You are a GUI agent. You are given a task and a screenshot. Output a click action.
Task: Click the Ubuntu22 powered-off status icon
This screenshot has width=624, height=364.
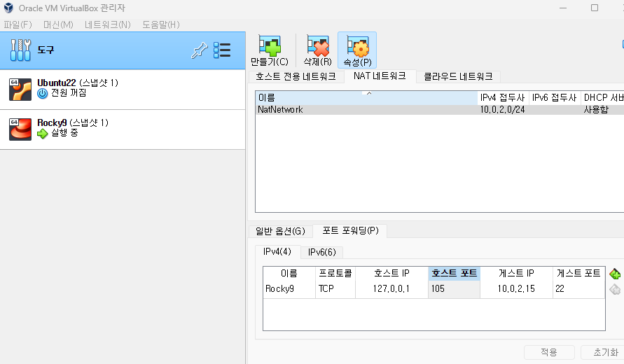(x=42, y=94)
